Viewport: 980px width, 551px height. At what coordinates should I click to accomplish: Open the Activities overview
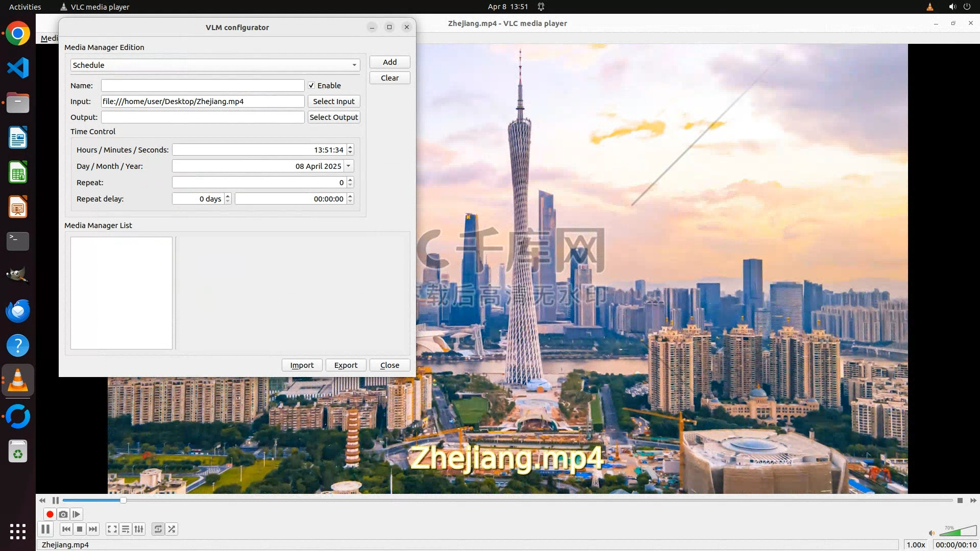pyautogui.click(x=25, y=7)
